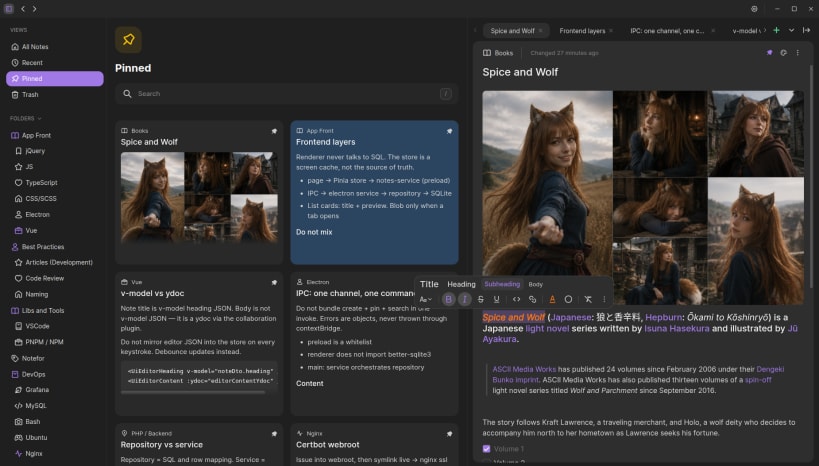Apply underline from the floating toolbar

click(496, 299)
